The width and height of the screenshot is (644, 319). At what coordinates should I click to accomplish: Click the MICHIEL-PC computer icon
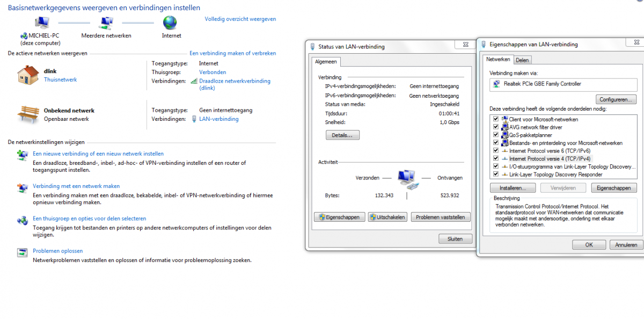41,23
